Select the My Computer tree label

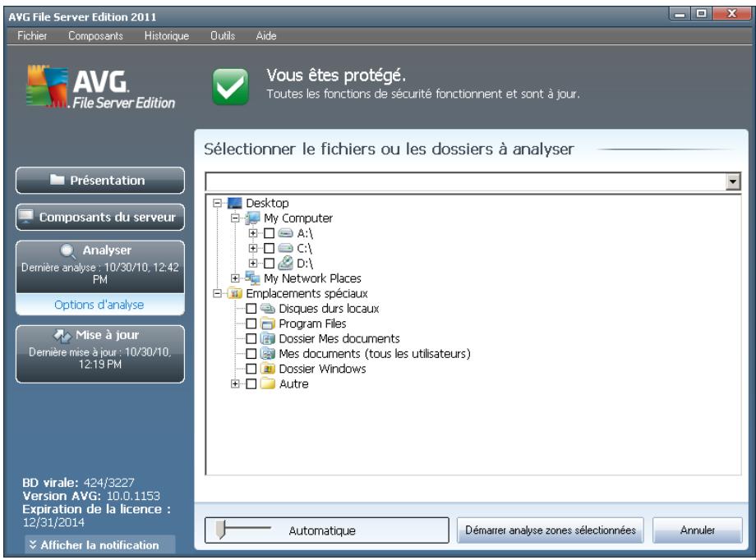pos(298,218)
